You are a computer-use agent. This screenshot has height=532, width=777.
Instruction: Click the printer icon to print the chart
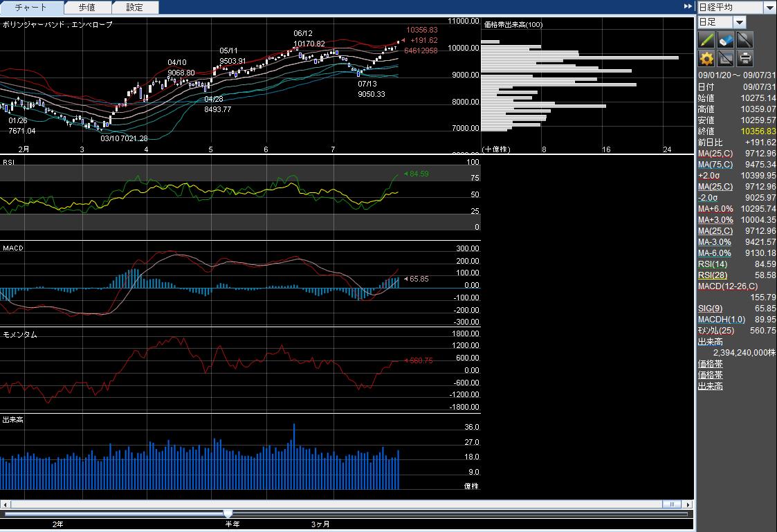click(745, 58)
